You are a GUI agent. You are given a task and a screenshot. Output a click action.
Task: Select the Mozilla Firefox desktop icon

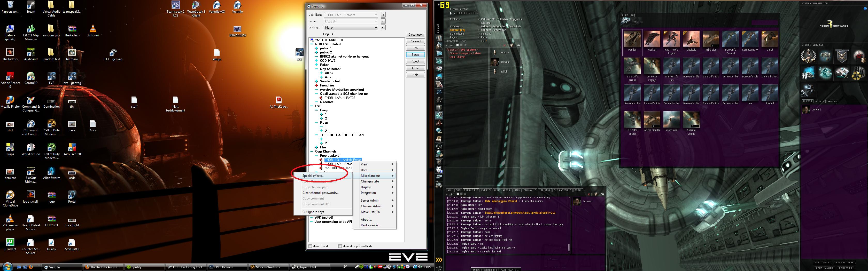10,102
